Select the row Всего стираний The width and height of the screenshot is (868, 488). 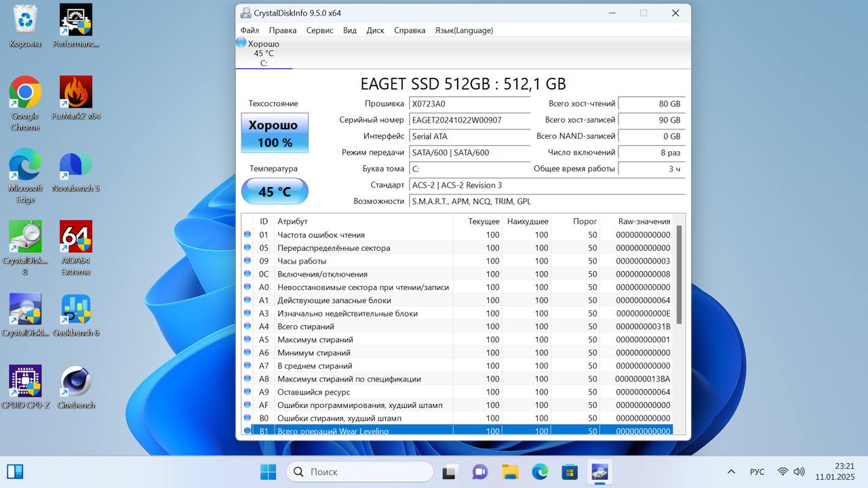tap(458, 326)
